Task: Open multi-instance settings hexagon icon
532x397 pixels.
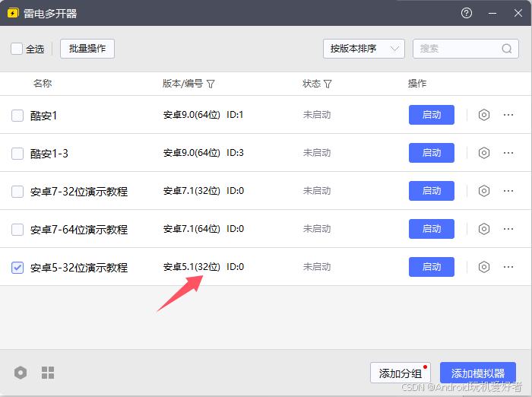Action: click(21, 373)
